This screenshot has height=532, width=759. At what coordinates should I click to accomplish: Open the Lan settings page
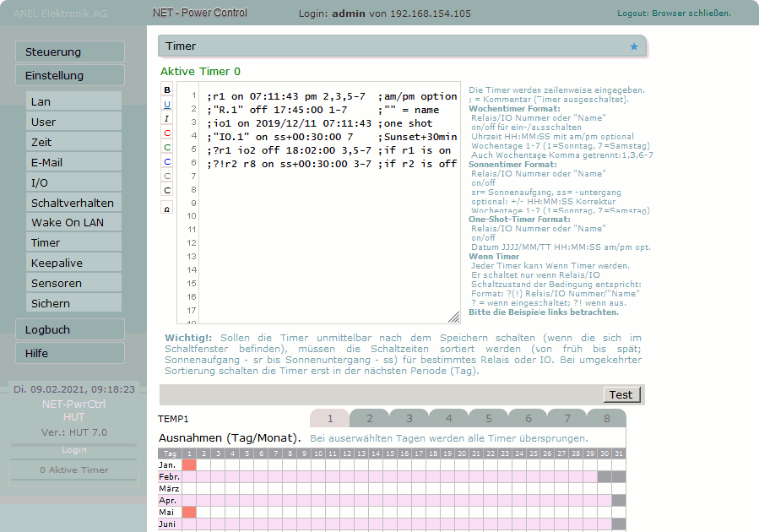73,101
